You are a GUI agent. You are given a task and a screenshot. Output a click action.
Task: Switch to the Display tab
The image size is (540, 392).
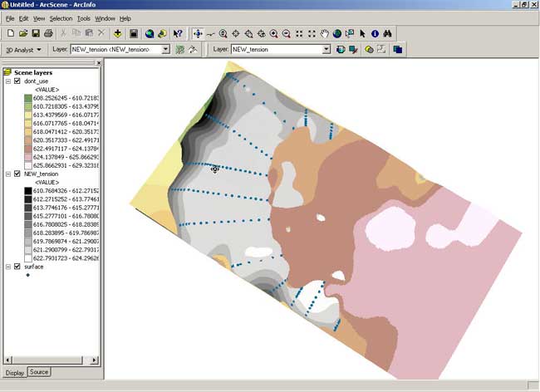point(15,373)
